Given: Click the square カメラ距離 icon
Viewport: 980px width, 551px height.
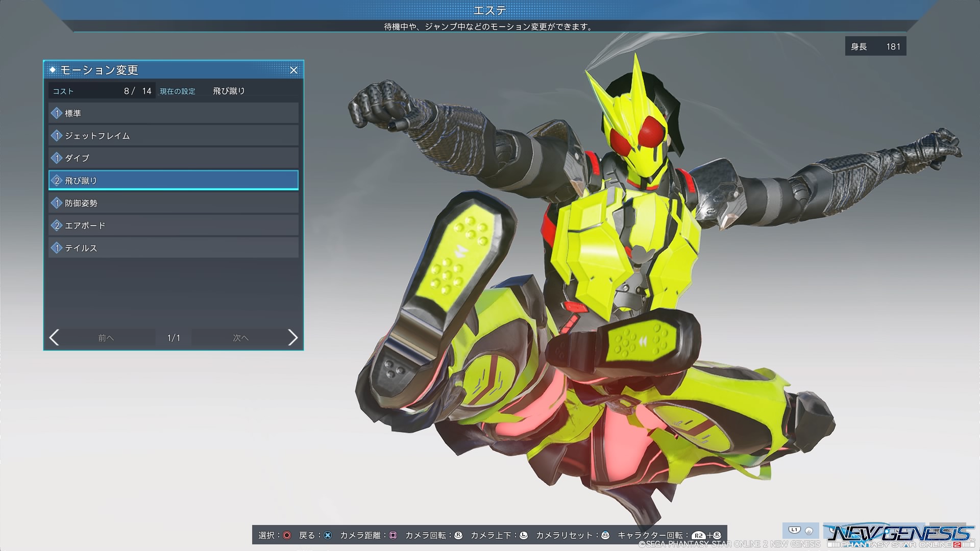Looking at the screenshot, I should pyautogui.click(x=393, y=535).
